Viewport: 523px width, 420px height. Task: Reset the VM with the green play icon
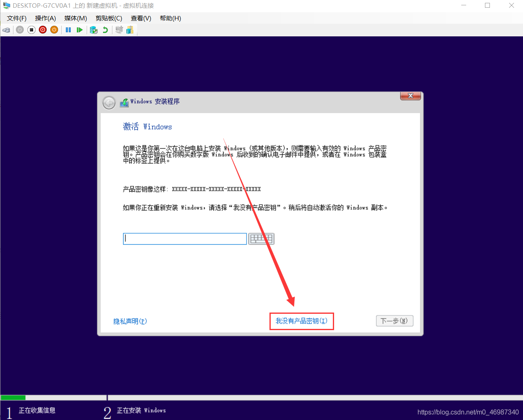(x=80, y=30)
